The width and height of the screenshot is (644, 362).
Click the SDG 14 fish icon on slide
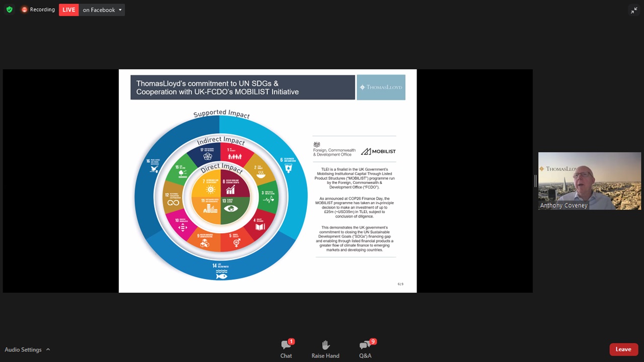click(221, 275)
